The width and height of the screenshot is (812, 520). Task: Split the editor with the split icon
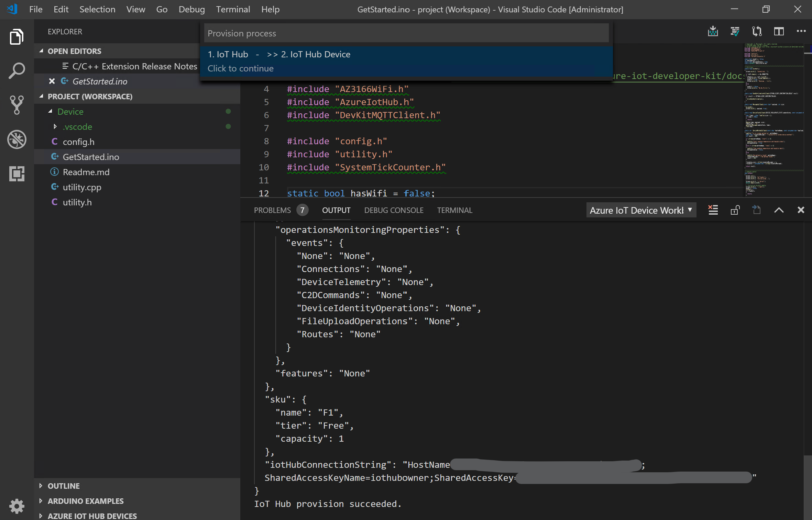pyautogui.click(x=779, y=32)
